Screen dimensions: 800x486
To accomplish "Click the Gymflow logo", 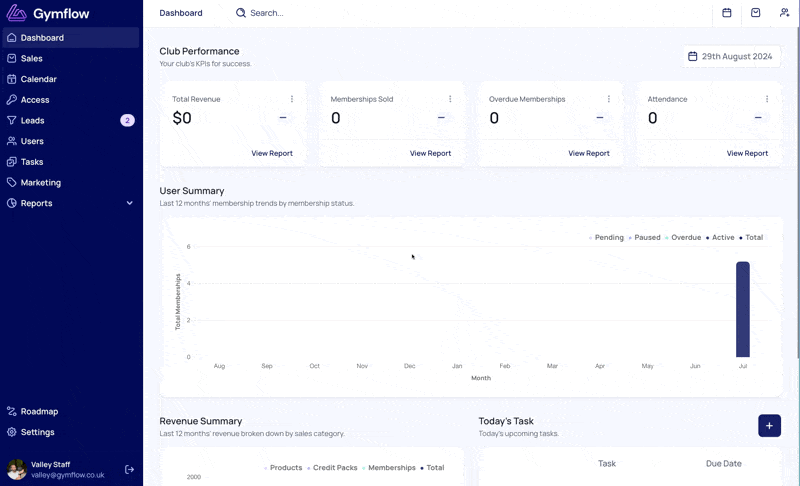I will coord(48,13).
